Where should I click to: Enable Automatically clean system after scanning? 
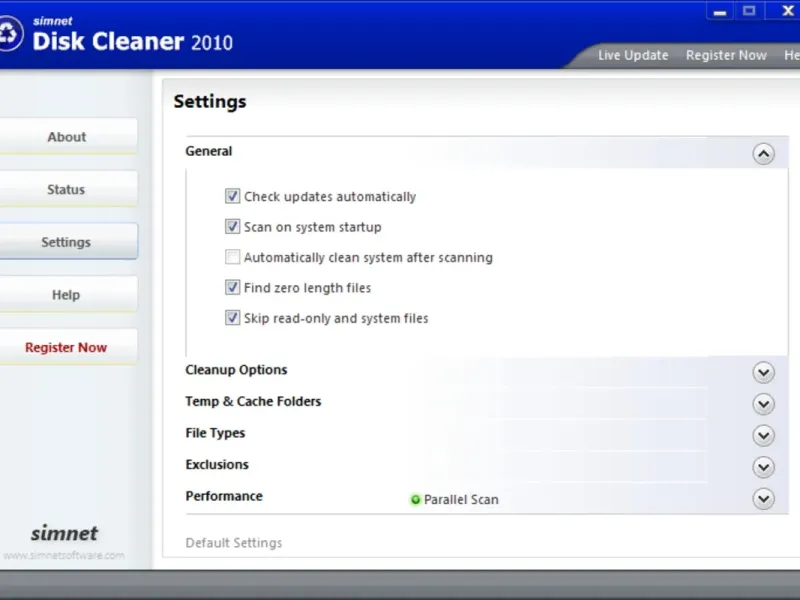click(x=232, y=257)
